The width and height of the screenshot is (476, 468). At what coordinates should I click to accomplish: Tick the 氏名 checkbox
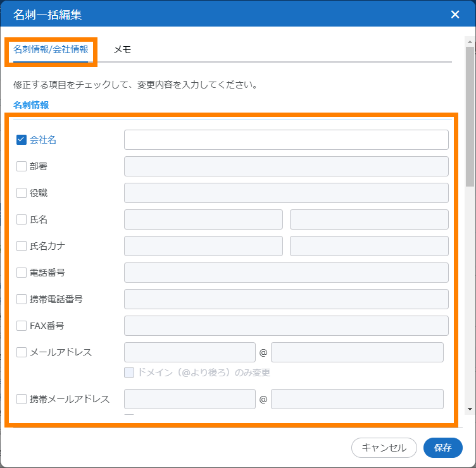click(22, 219)
